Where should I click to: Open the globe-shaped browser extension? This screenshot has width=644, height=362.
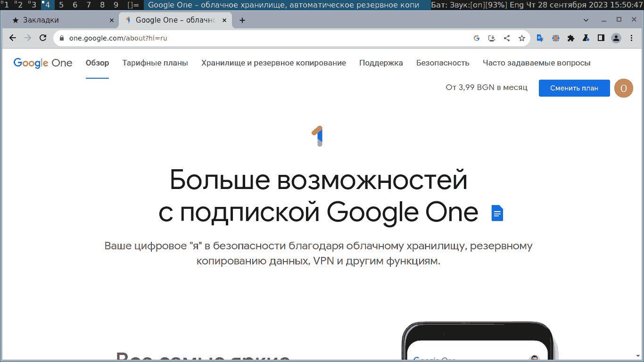556,38
